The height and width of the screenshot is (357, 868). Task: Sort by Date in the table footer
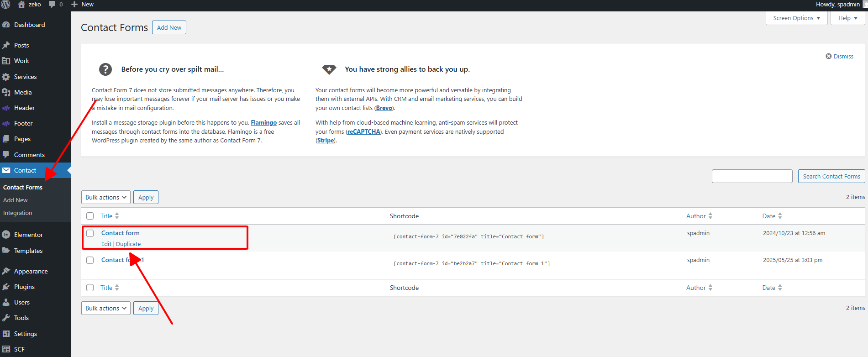pyautogui.click(x=772, y=288)
